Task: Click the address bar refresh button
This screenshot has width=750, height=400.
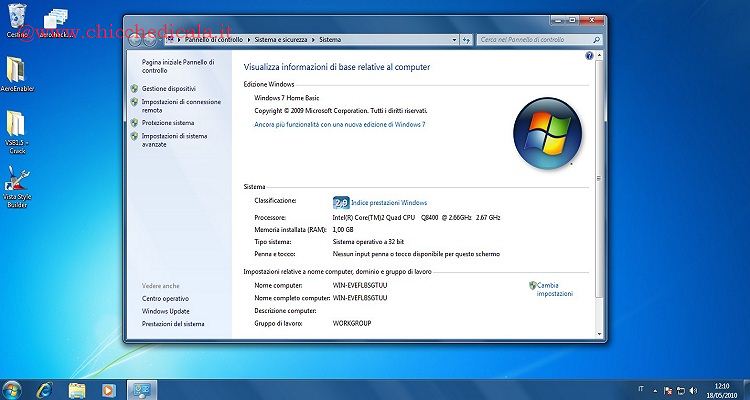Action: pos(467,39)
